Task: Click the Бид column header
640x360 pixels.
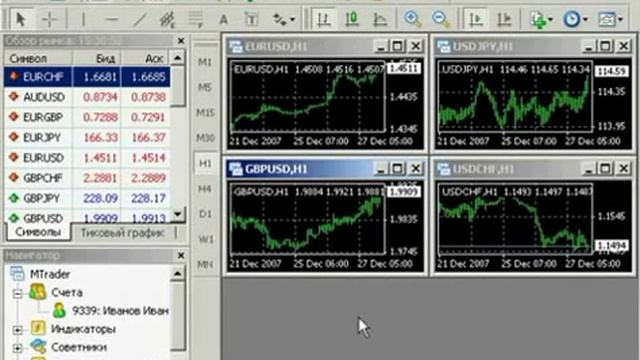Action: (x=97, y=58)
